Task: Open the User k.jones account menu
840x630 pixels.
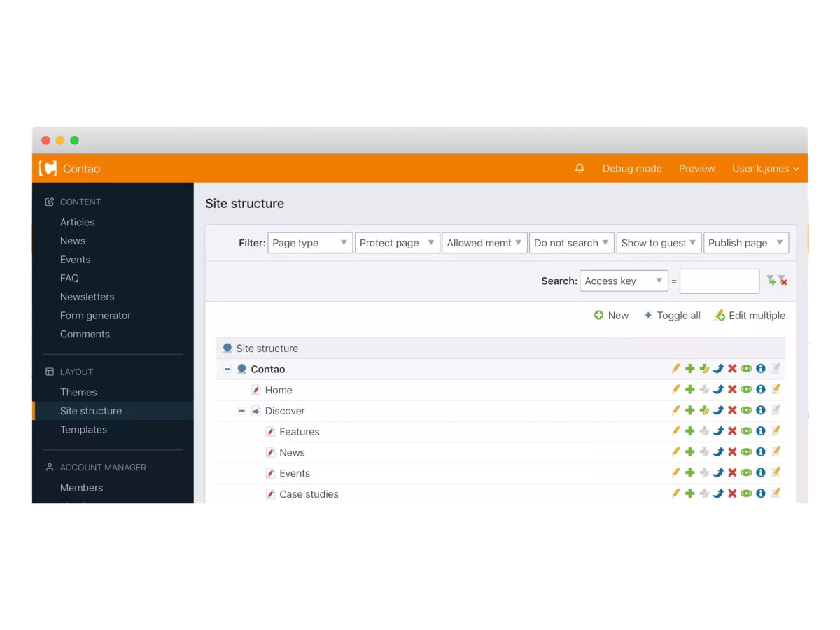Action: pos(765,169)
